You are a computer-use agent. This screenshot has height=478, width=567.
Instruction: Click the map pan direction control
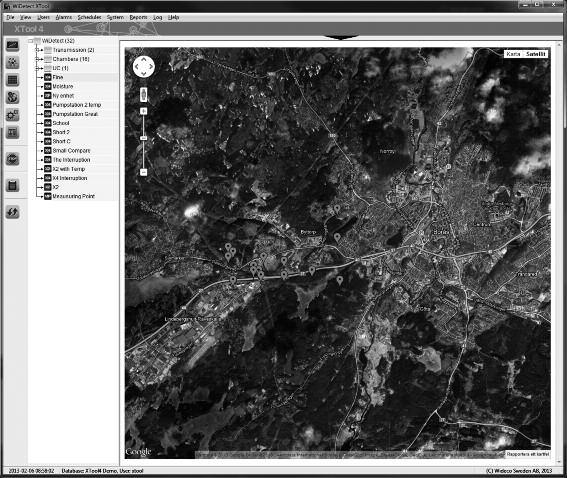coord(144,67)
